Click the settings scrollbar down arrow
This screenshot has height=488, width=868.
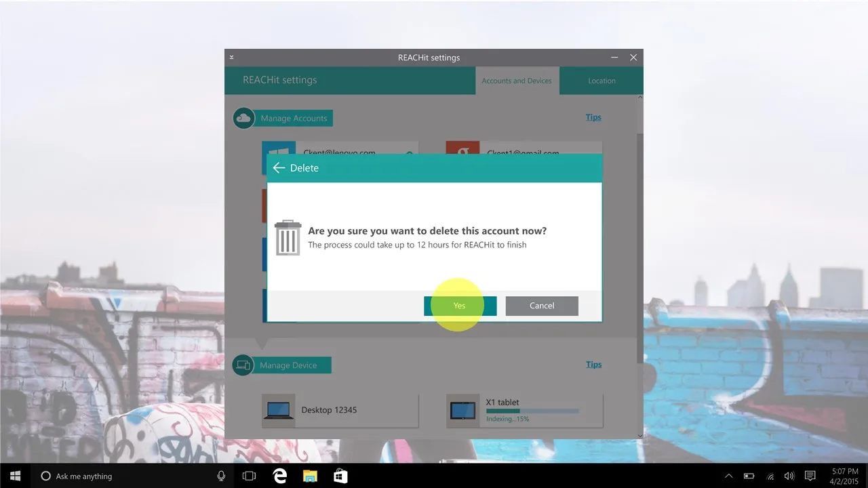[x=639, y=435]
